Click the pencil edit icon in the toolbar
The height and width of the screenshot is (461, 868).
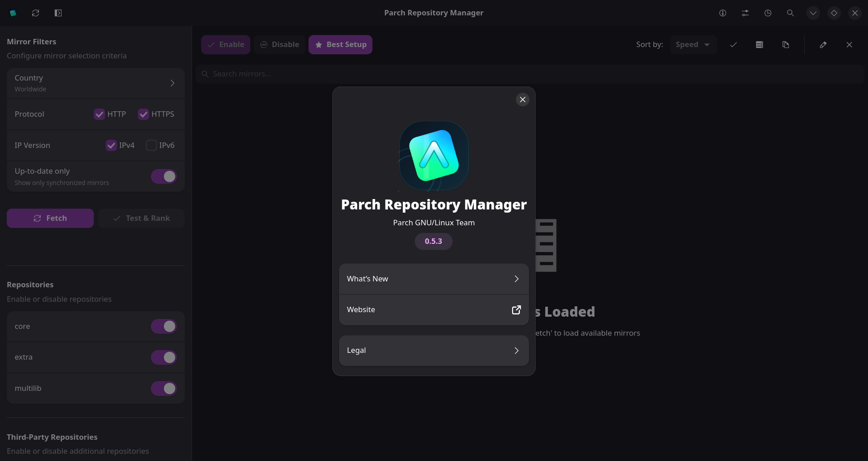(x=823, y=45)
